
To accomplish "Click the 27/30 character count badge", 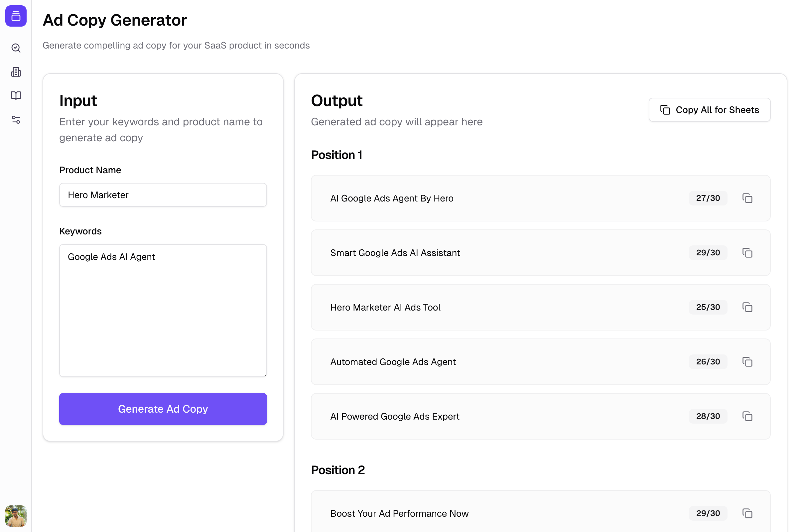I will [708, 198].
